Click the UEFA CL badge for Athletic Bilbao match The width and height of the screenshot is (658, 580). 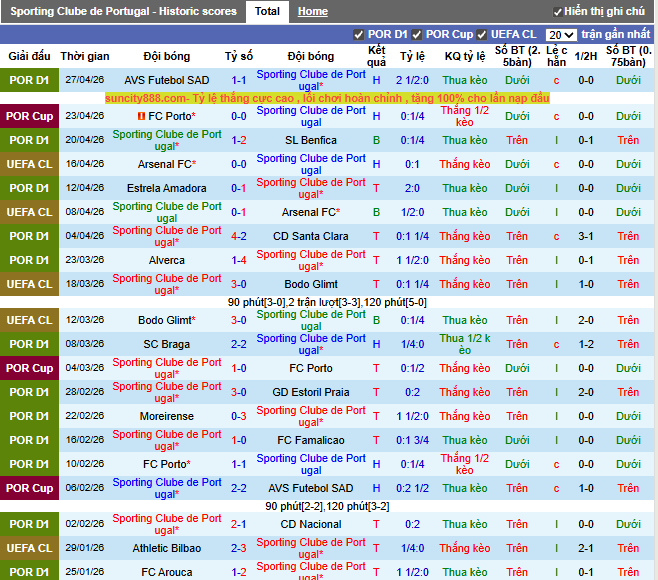pyautogui.click(x=29, y=548)
